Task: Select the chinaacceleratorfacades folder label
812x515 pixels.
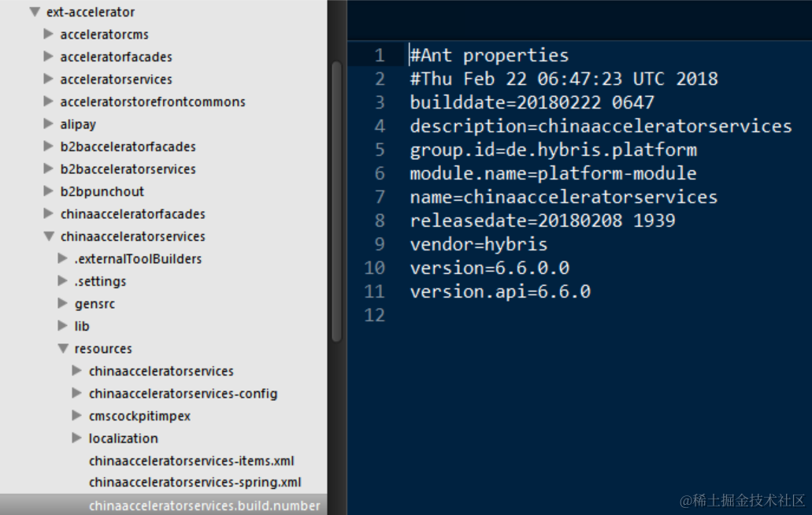Action: [132, 214]
